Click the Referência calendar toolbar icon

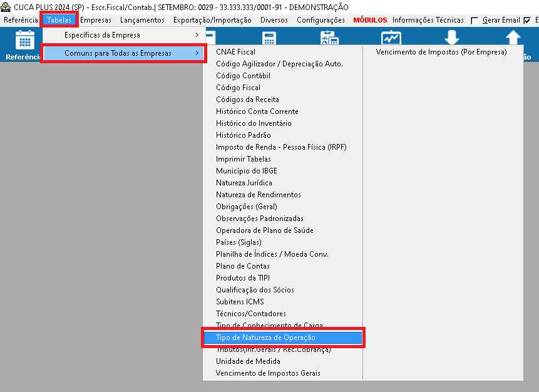click(x=25, y=40)
